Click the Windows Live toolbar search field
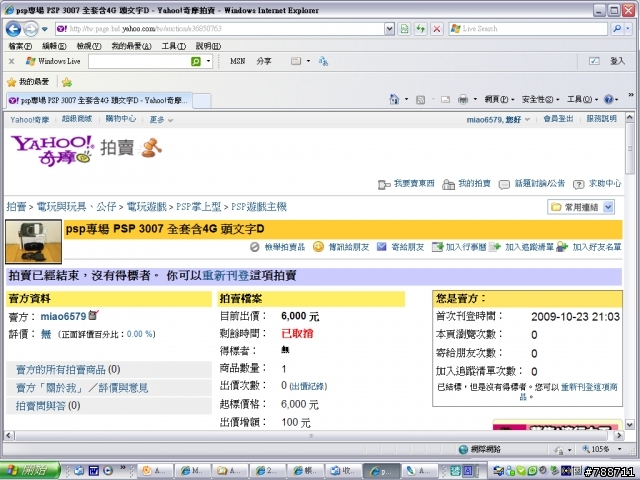640x480 pixels. (x=139, y=61)
